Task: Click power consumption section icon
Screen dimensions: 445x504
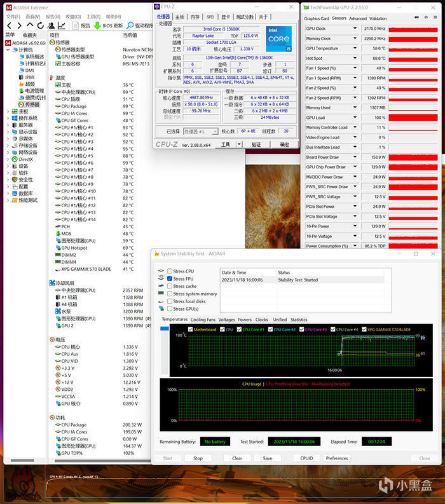Action: pos(52,417)
